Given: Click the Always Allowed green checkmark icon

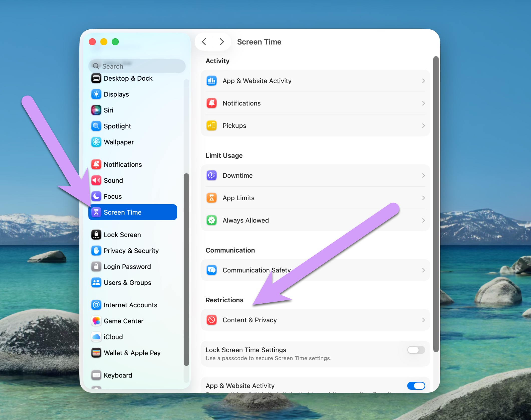Looking at the screenshot, I should [x=211, y=220].
